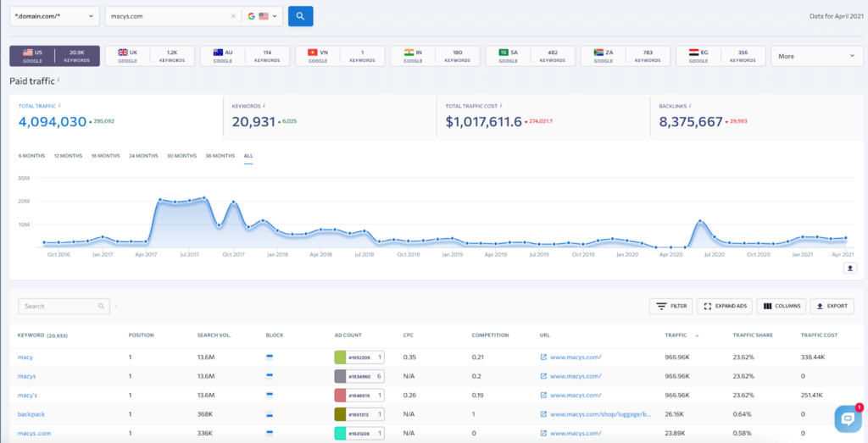
Task: Switch chart range to 30 months
Action: coord(181,156)
